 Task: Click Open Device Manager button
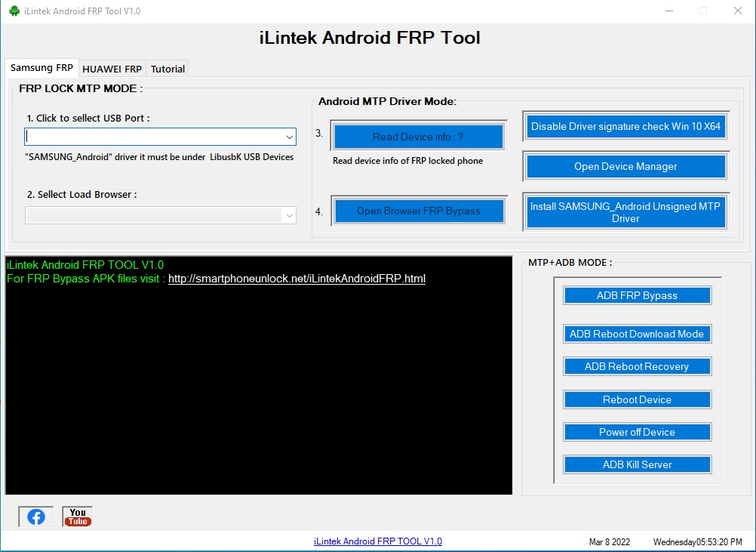click(x=625, y=166)
